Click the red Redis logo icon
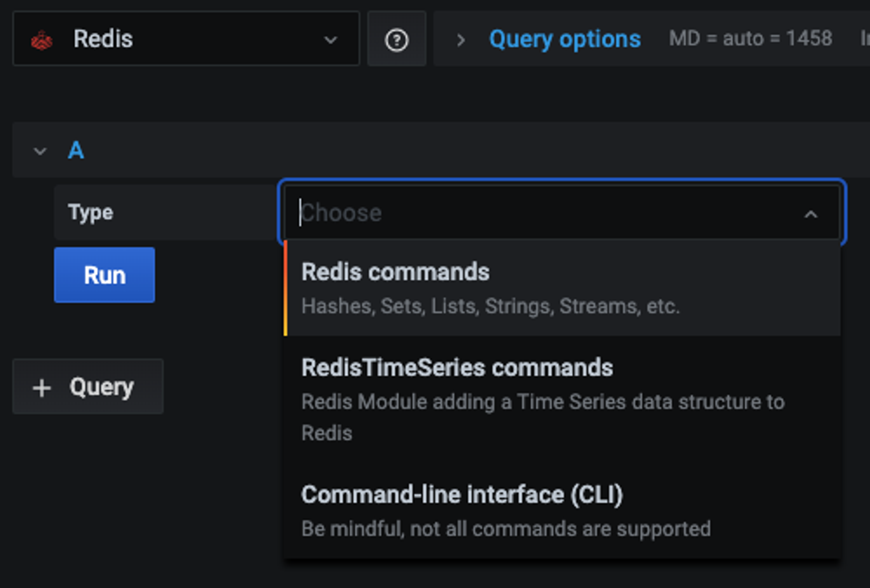 pyautogui.click(x=42, y=40)
